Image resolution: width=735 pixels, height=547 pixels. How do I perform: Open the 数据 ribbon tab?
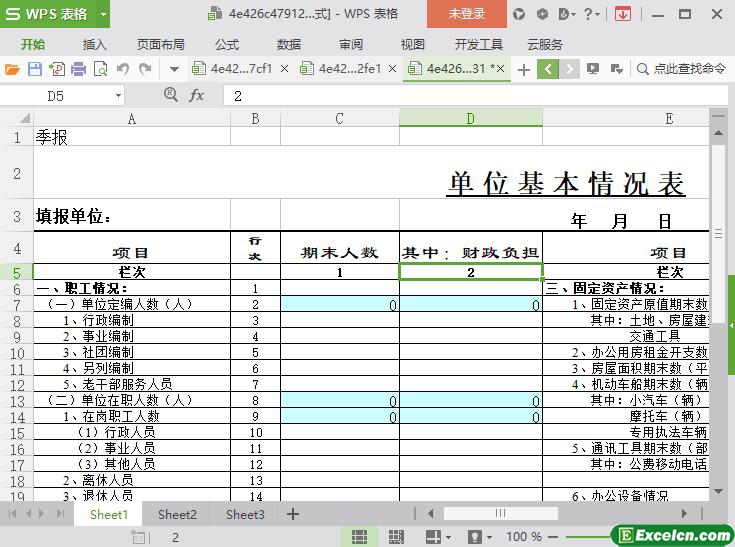point(289,45)
